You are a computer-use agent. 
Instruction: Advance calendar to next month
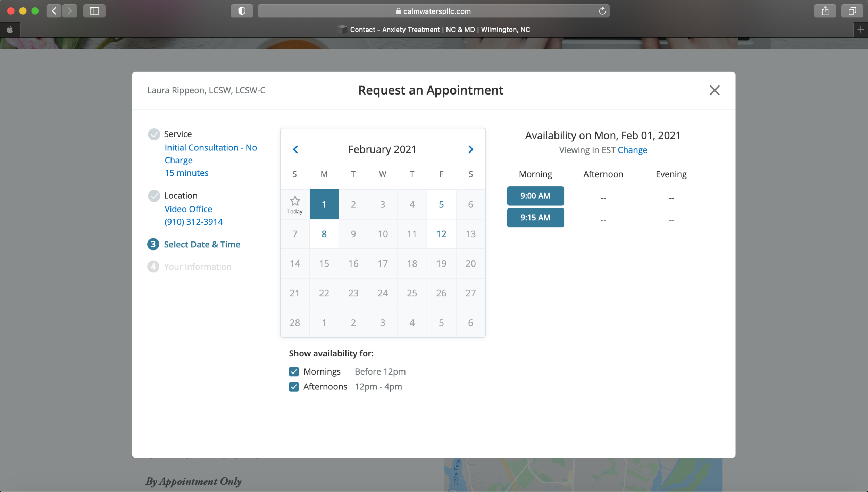pos(470,149)
